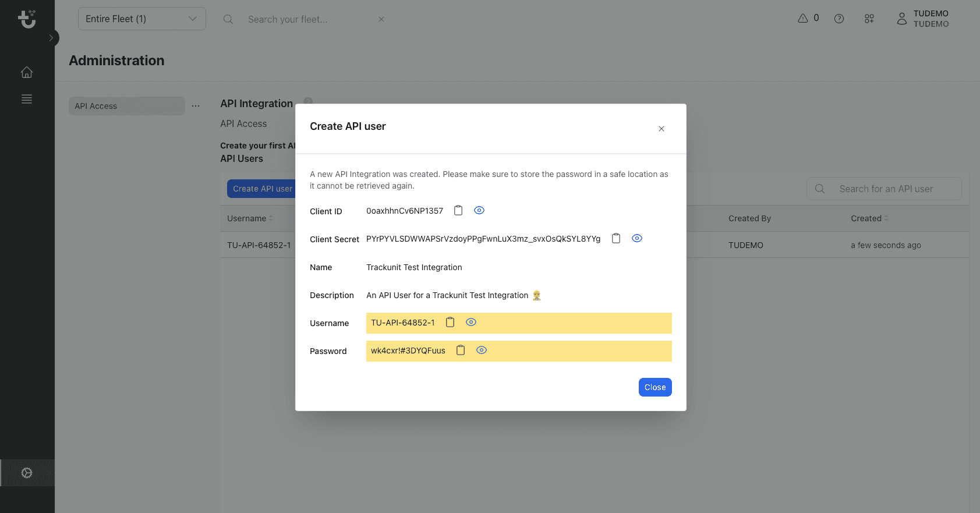Open the settings gear in sidebar
Screen dimensions: 980x513
27,473
